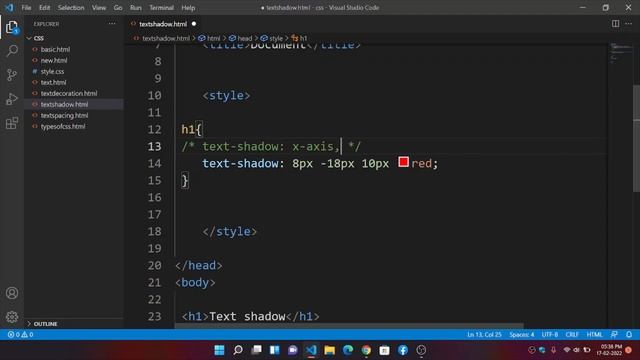
Task: Open typesofcss.html in Explorer
Action: pyautogui.click(x=63, y=127)
